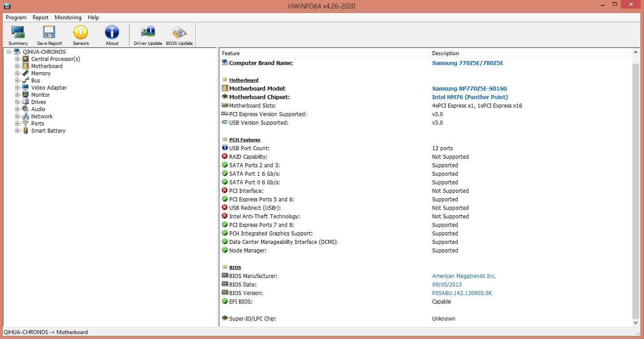The height and width of the screenshot is (339, 644).
Task: Collapse the QIHUA-CHRONOS root node
Action: (x=9, y=52)
